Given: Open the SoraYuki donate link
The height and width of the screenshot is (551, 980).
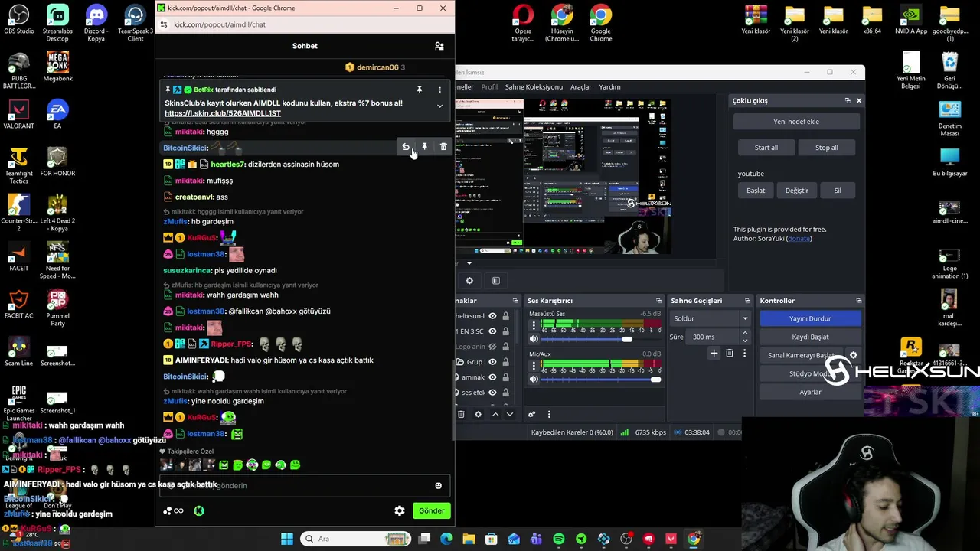Looking at the screenshot, I should [799, 239].
